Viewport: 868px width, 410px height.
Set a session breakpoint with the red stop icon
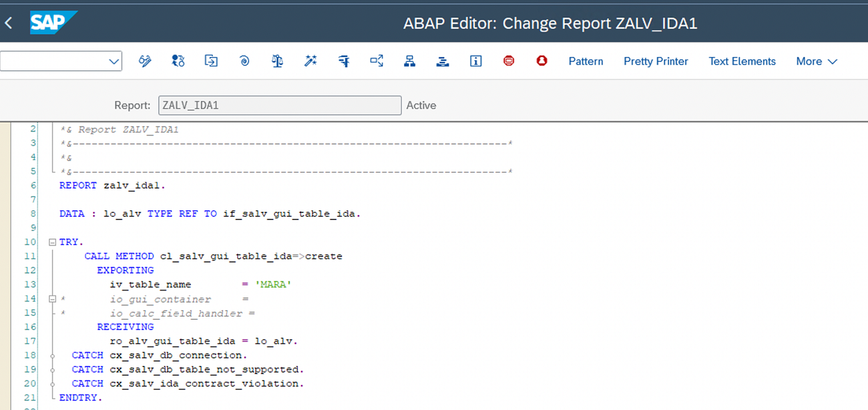(x=509, y=61)
